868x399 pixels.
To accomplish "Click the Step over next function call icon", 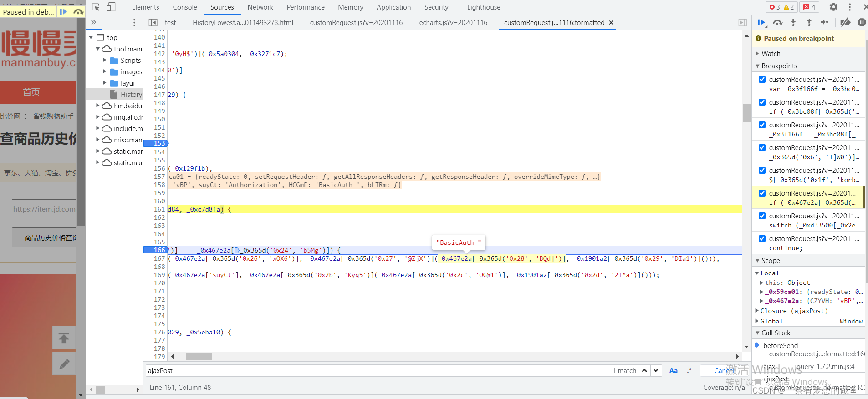I will coord(777,23).
